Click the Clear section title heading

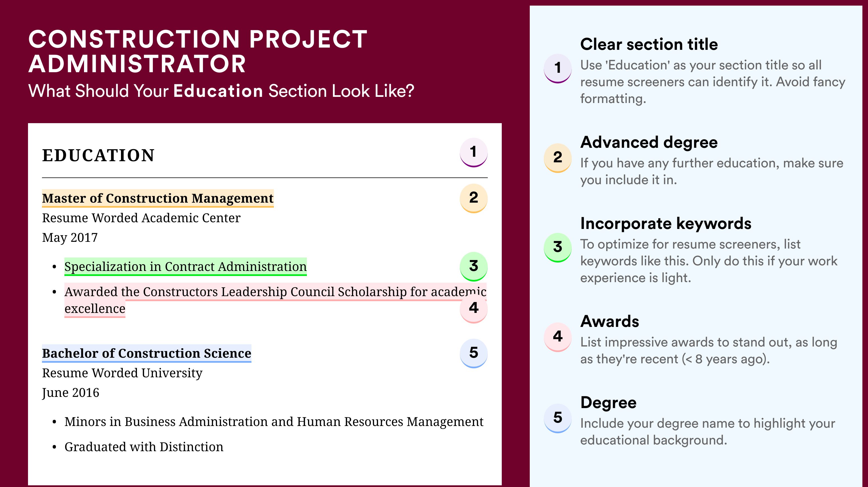pos(649,45)
